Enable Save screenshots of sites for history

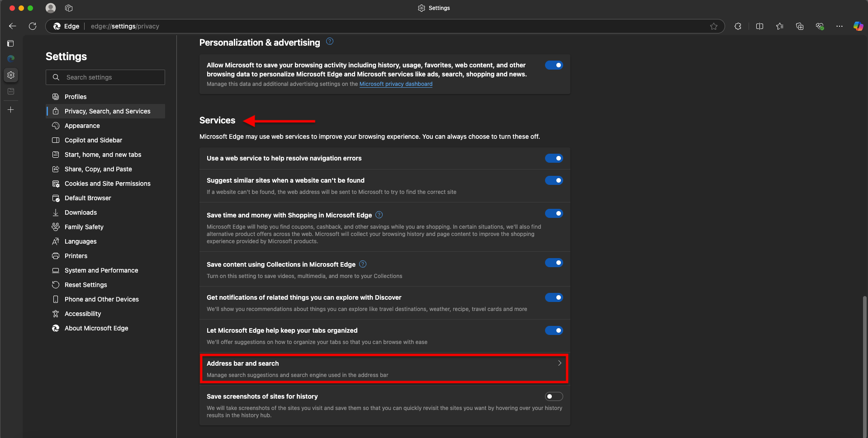[554, 396]
